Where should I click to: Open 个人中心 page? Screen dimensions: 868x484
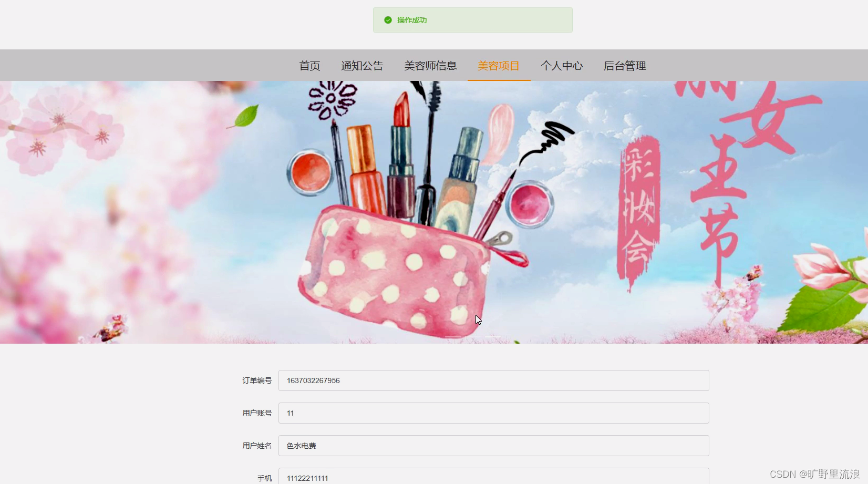(562, 66)
